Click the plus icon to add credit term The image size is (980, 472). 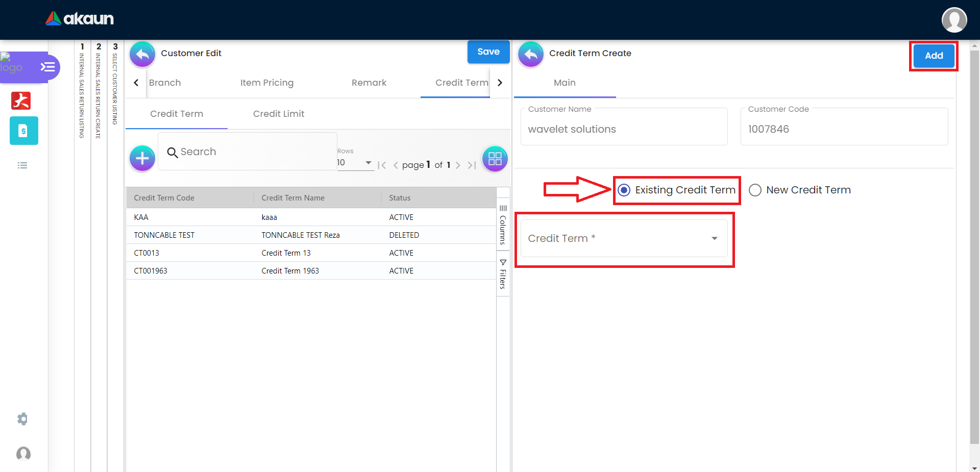point(142,158)
